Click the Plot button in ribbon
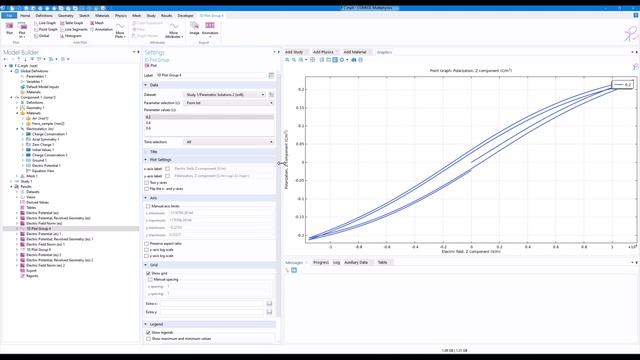 9,29
